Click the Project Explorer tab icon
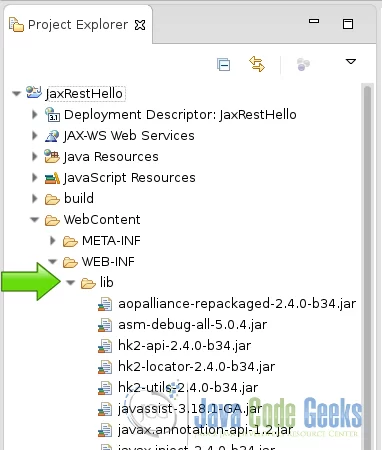The image size is (382, 450). pyautogui.click(x=16, y=25)
